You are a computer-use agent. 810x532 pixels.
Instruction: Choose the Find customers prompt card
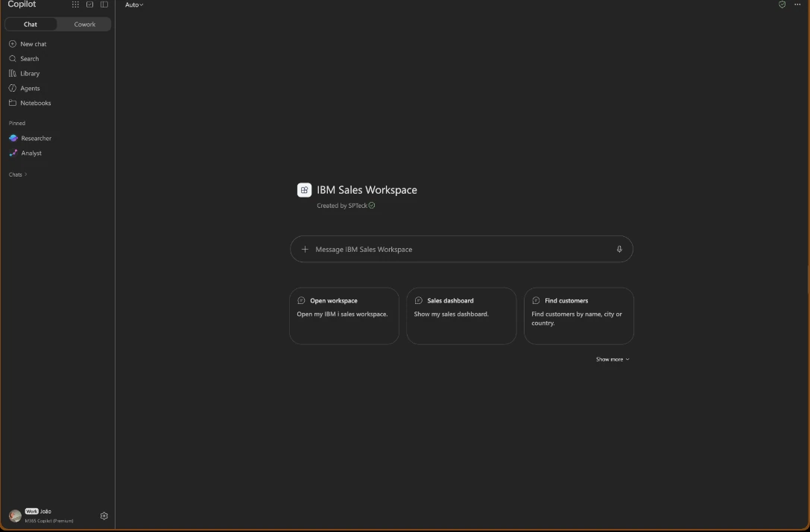click(578, 316)
